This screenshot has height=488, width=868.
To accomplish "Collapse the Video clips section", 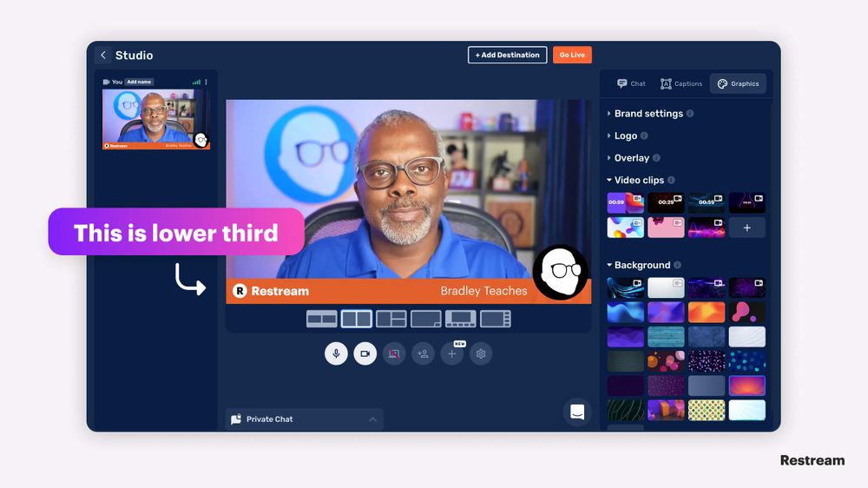I will 640,180.
